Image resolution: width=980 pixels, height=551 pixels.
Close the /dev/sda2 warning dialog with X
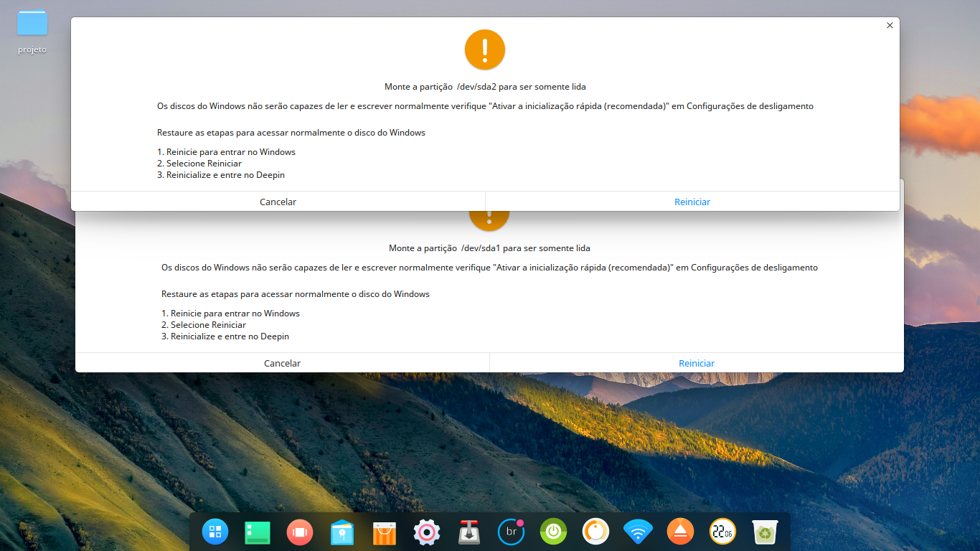890,25
